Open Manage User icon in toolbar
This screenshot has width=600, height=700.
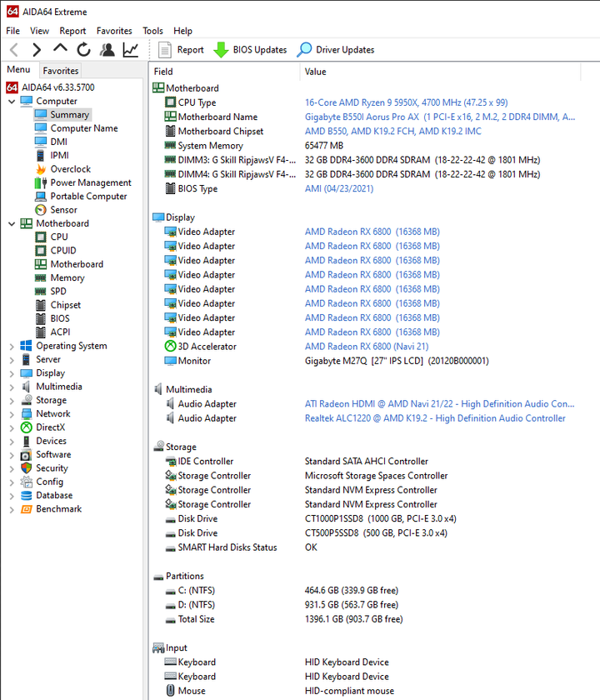coord(107,49)
